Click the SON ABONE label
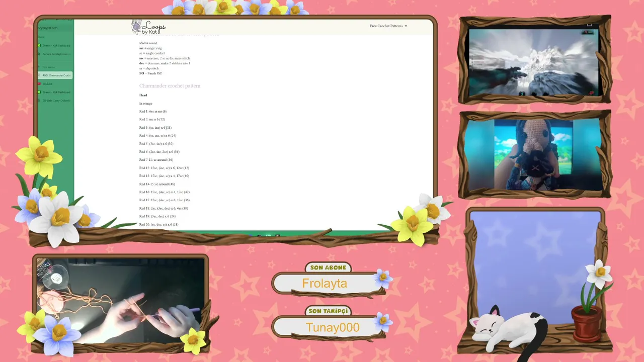644x362 pixels. 328,267
